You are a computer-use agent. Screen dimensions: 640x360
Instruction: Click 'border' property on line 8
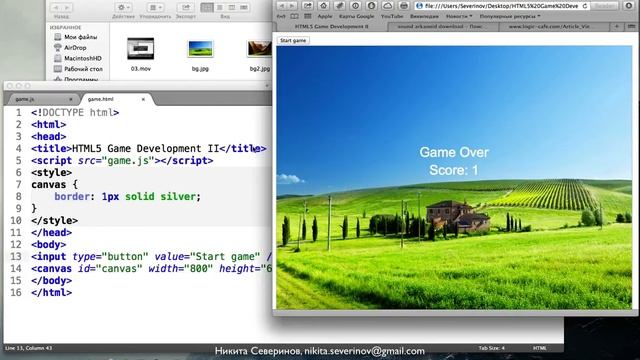point(72,197)
